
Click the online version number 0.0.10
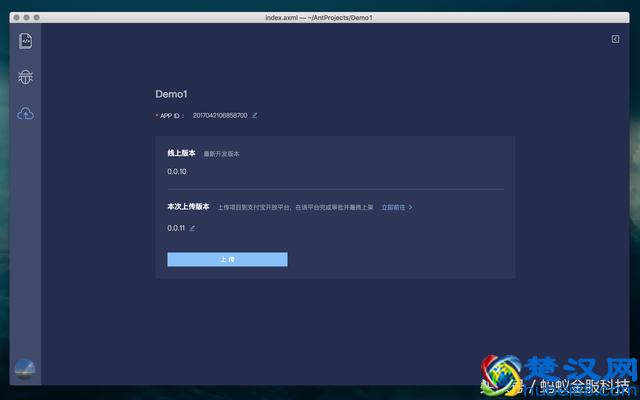177,171
